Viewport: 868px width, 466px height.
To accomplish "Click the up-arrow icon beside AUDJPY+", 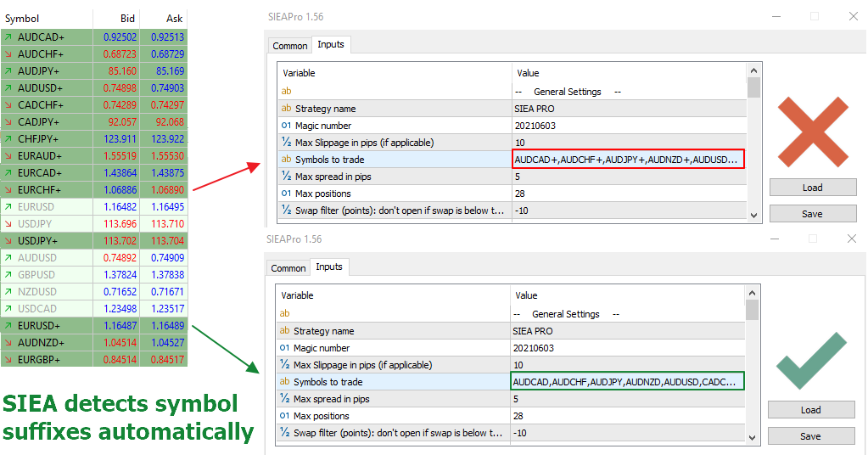I will tap(8, 71).
